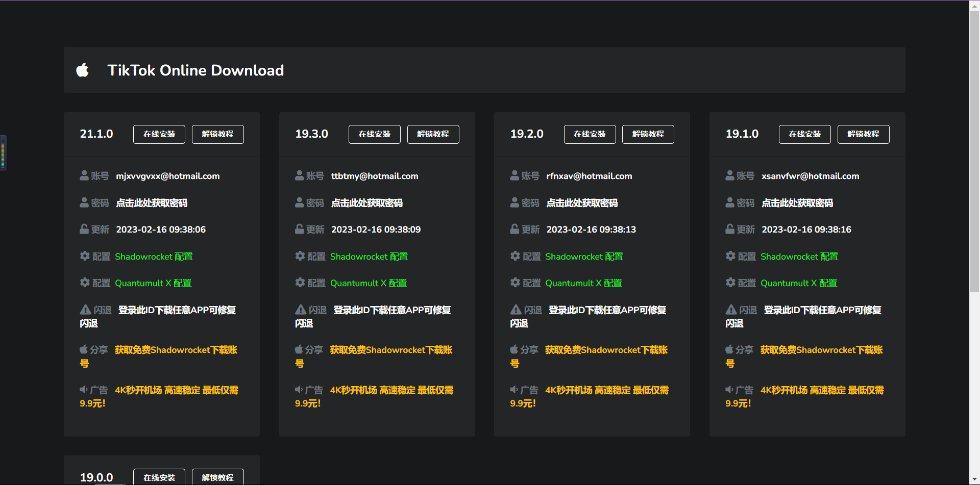Click the warning triangle icon in 19.3.0 card
This screenshot has width=980, height=485.
point(301,310)
